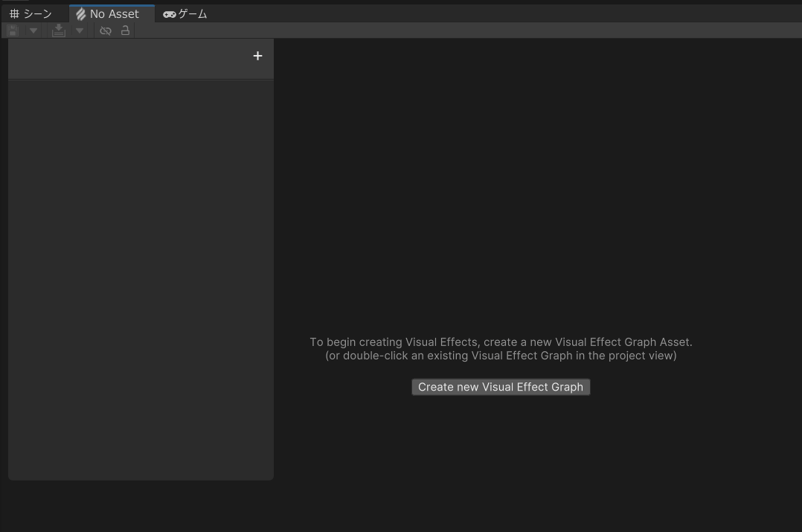Click Create new Visual Effect Graph button
Viewport: 802px width, 532px height.
tap(501, 387)
